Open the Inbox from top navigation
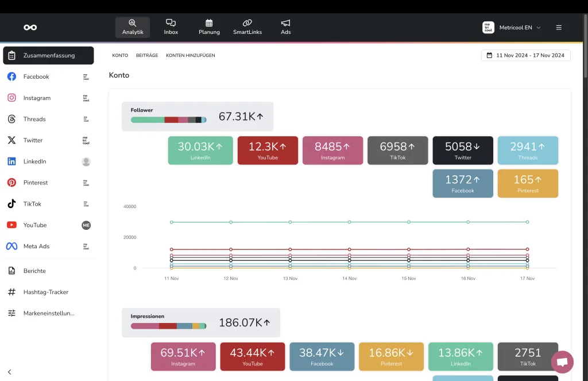Image resolution: width=588 pixels, height=381 pixels. [x=171, y=27]
